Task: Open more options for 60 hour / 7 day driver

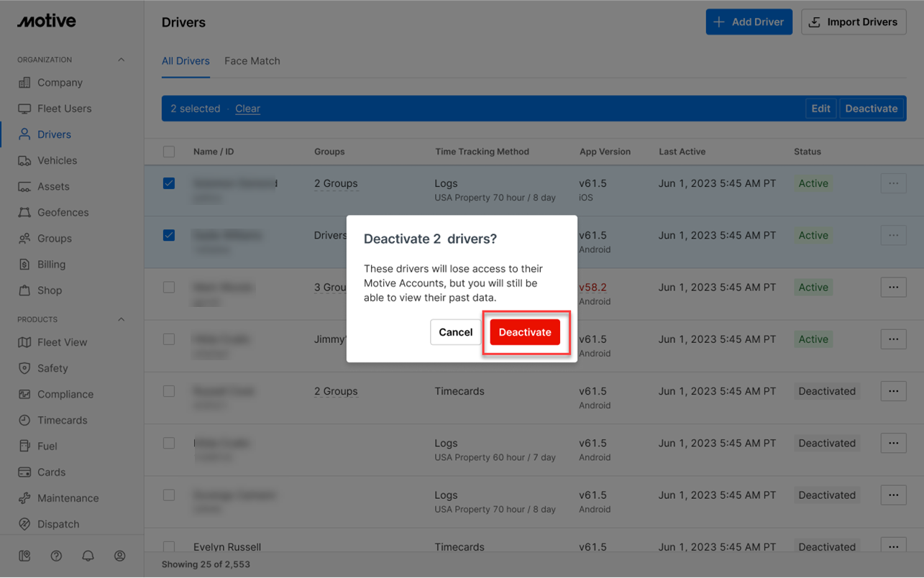Action: tap(893, 443)
